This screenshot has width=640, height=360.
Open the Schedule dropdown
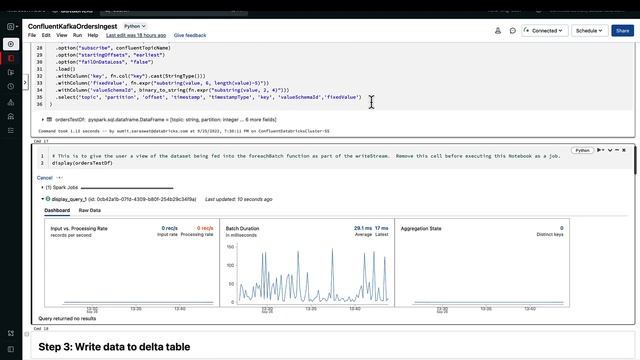(x=589, y=31)
